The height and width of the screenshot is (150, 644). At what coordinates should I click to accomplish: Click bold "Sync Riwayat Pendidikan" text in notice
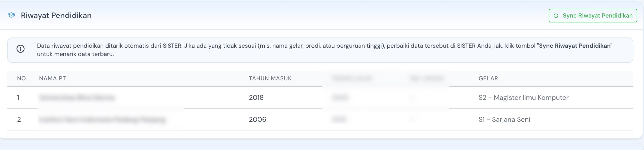pos(575,46)
